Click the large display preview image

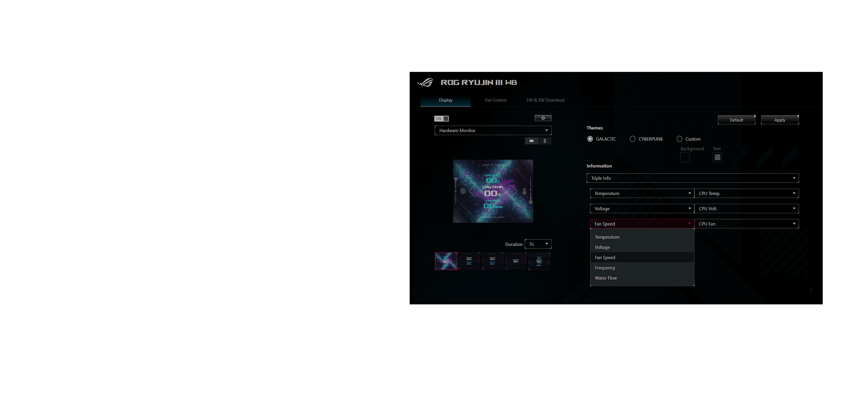click(493, 191)
